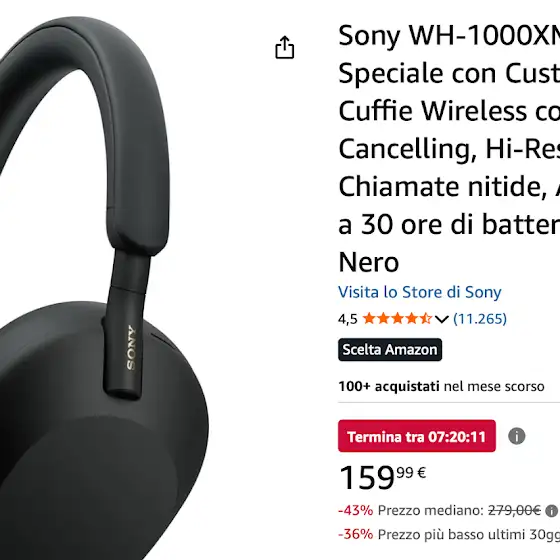Click the Sony WH-1000XM product title
The height and width of the screenshot is (560, 560).
(449, 148)
